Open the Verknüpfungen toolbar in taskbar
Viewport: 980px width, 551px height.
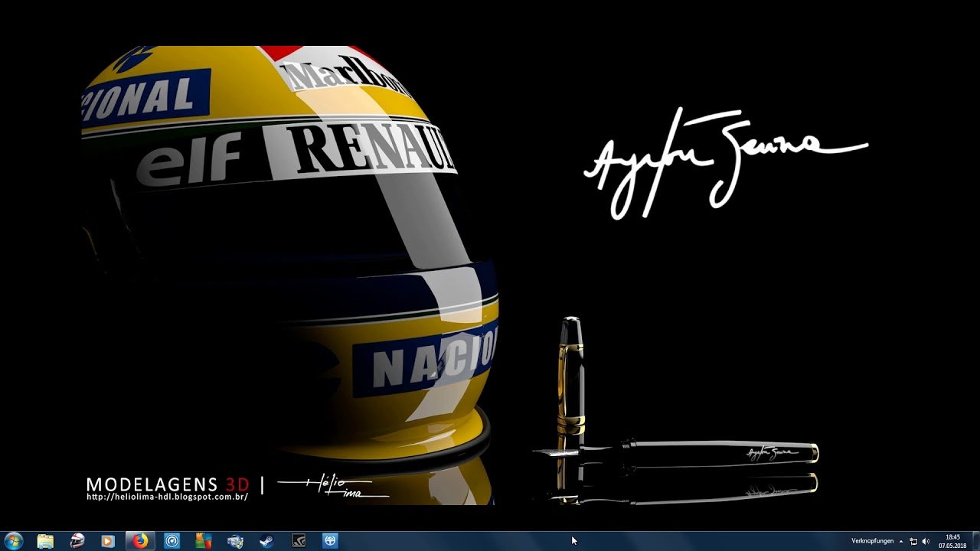point(872,541)
